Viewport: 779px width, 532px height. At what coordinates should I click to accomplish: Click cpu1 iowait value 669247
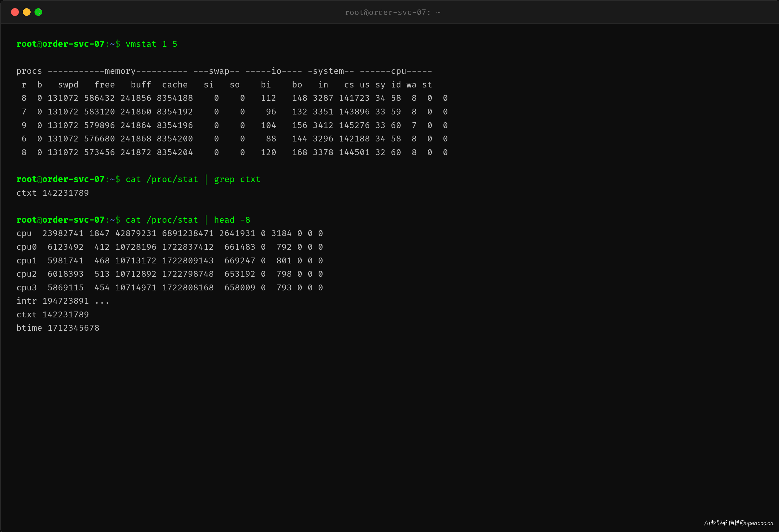[x=240, y=261]
